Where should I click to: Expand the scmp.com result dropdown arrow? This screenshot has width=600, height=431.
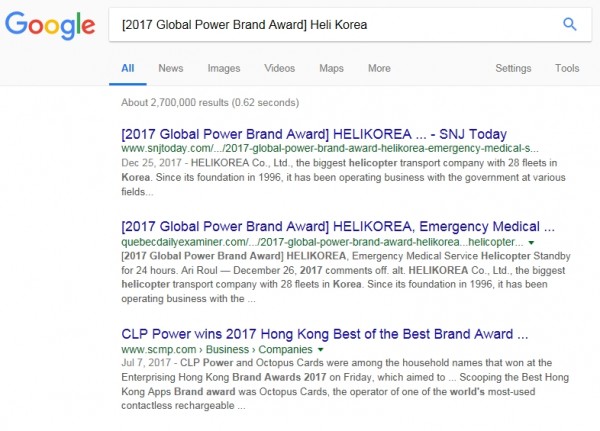(x=321, y=350)
